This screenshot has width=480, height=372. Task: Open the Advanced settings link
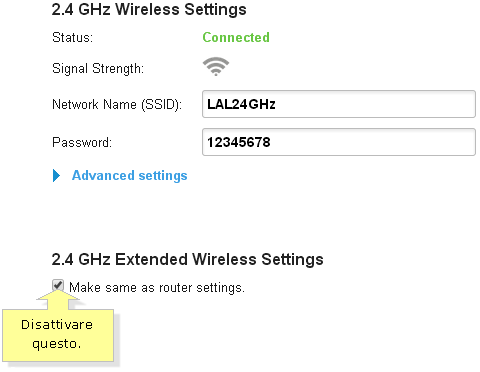(x=130, y=176)
